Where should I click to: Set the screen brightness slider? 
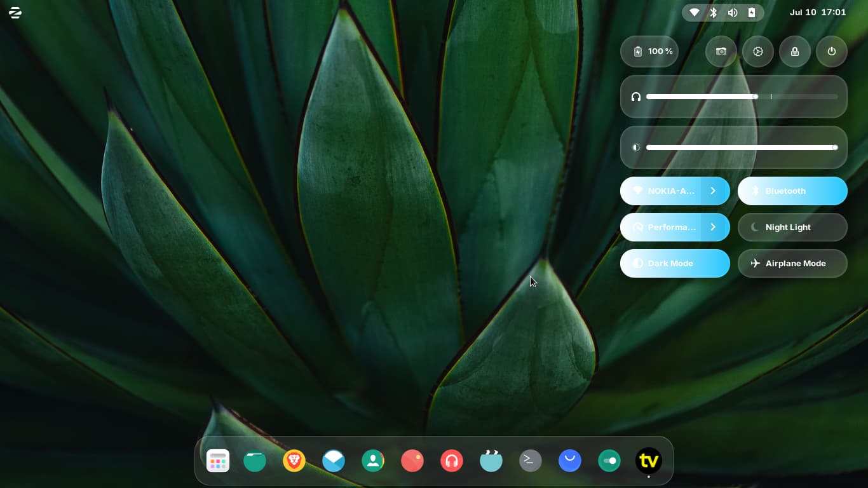tap(742, 147)
